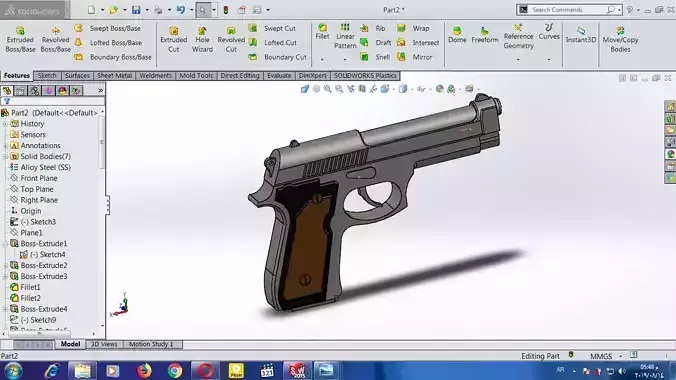Image resolution: width=676 pixels, height=380 pixels.
Task: Activate the Extruded Cut tool
Action: pos(174,39)
